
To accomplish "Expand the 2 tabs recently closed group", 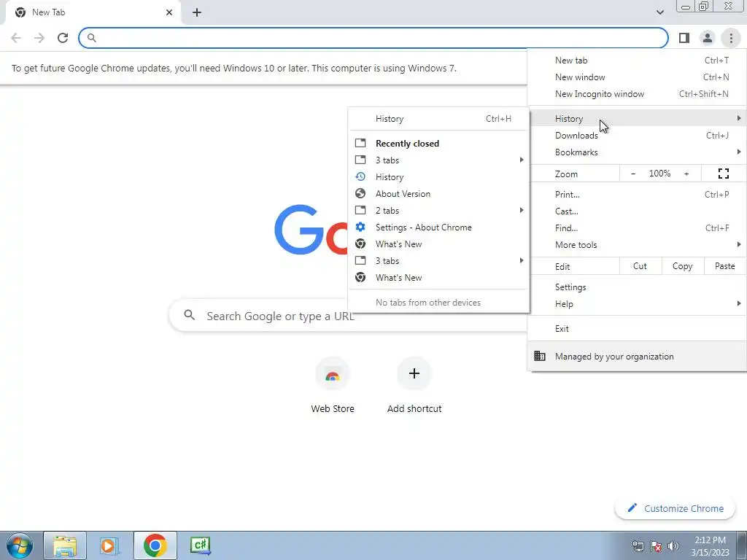I will click(x=438, y=211).
